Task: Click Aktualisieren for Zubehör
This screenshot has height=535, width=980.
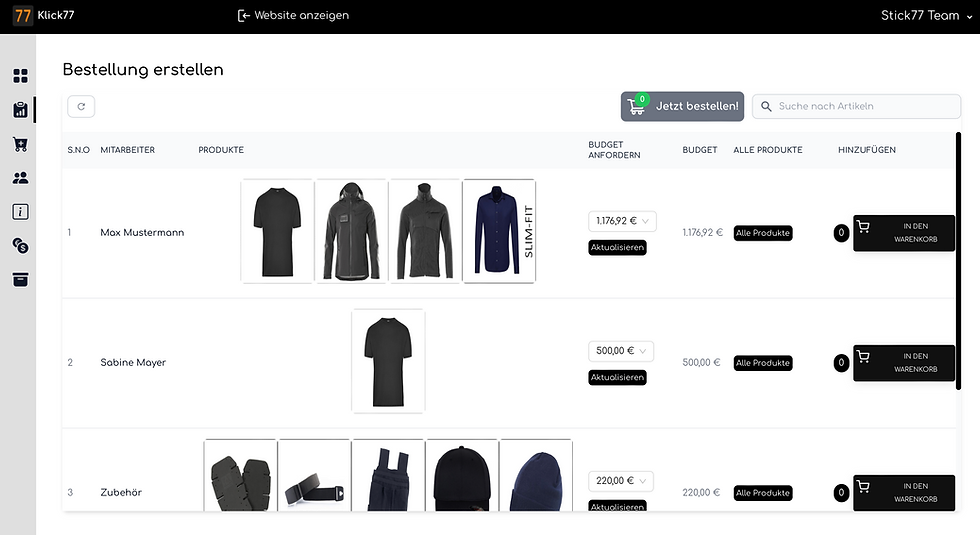Action: coord(618,506)
